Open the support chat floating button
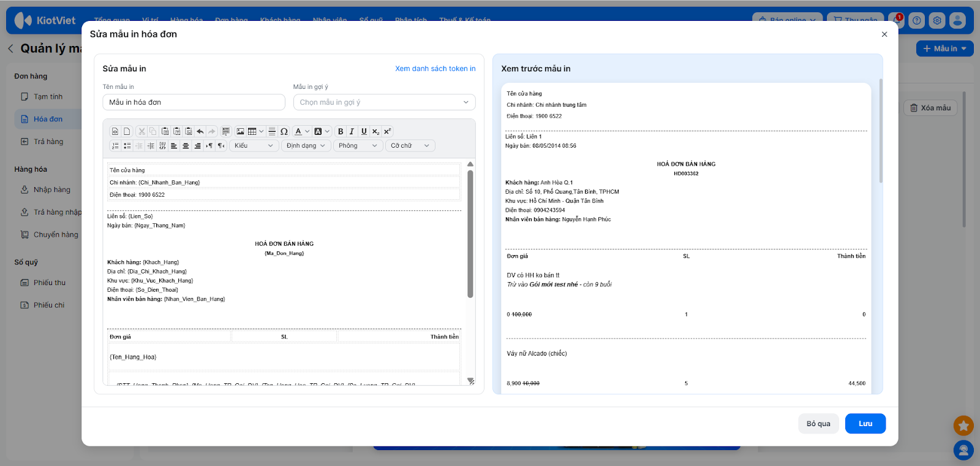This screenshot has height=466, width=980. (x=963, y=451)
